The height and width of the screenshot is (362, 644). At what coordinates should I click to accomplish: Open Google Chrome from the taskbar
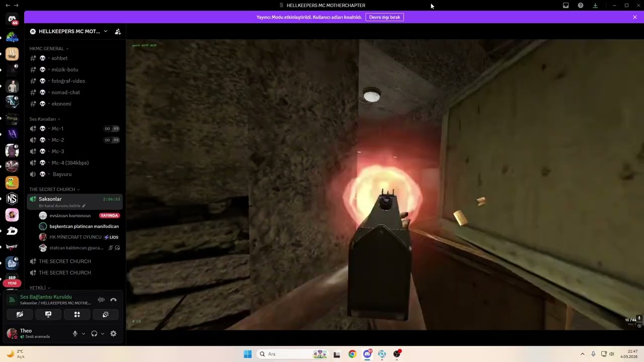coord(352,354)
